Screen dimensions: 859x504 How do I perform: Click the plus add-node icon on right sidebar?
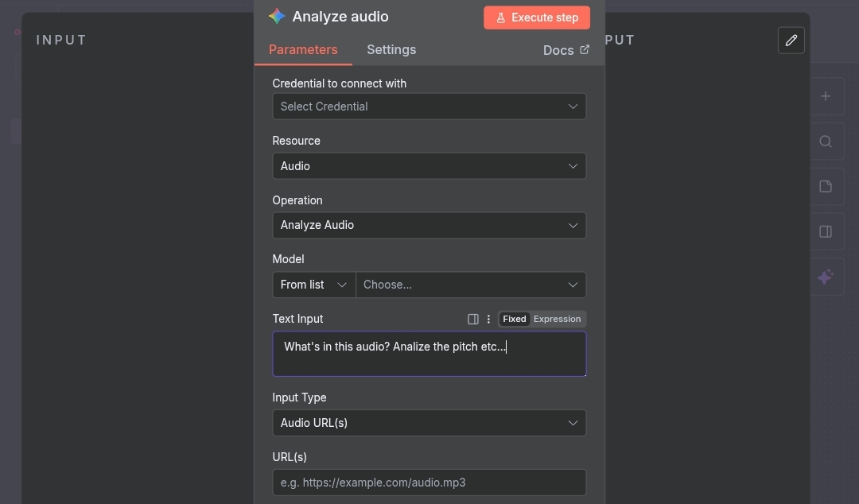[826, 96]
